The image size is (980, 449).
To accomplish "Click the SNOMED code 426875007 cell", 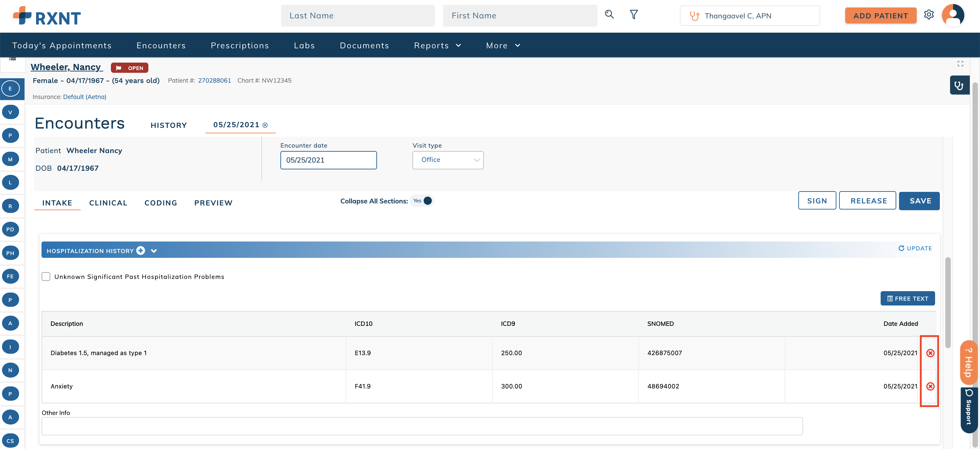I will click(x=712, y=353).
